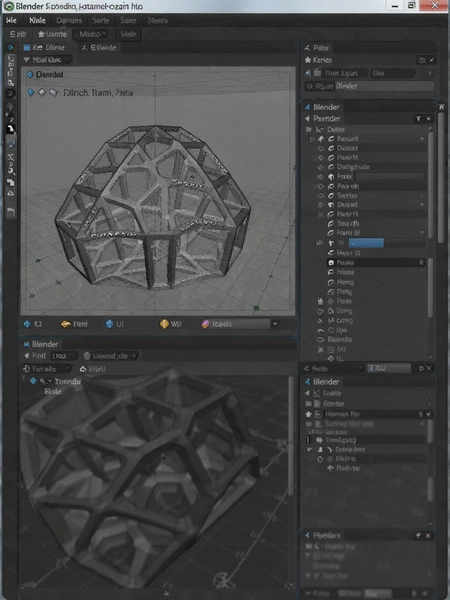Viewport: 450px width, 600px height.
Task: Click the 'Slole' button in the second toolbar row
Action: tap(128, 34)
